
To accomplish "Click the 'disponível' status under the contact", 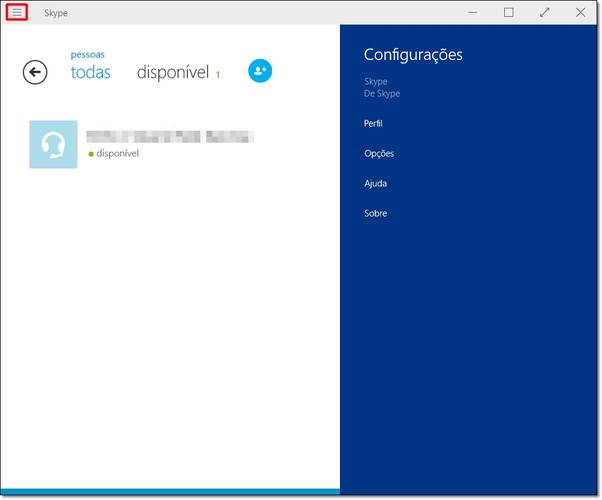I will (117, 153).
